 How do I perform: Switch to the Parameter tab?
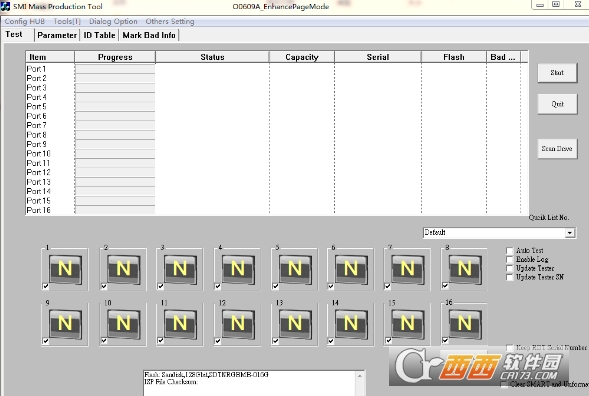click(x=57, y=35)
